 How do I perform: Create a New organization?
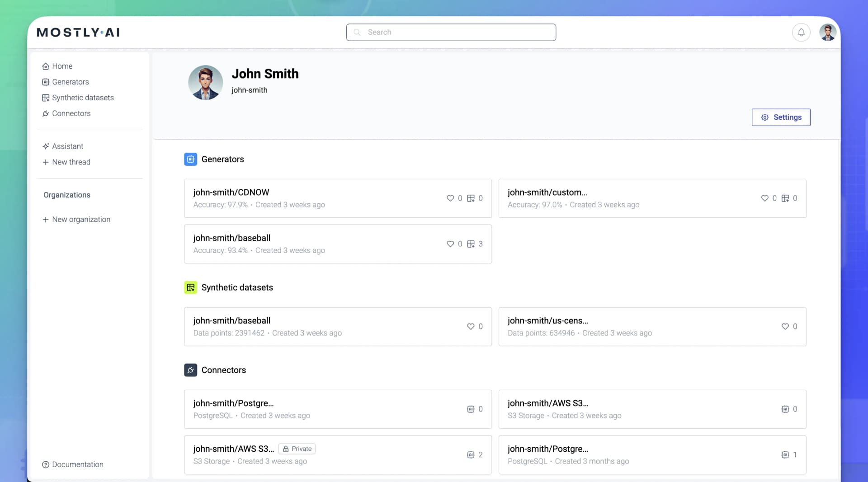click(81, 219)
